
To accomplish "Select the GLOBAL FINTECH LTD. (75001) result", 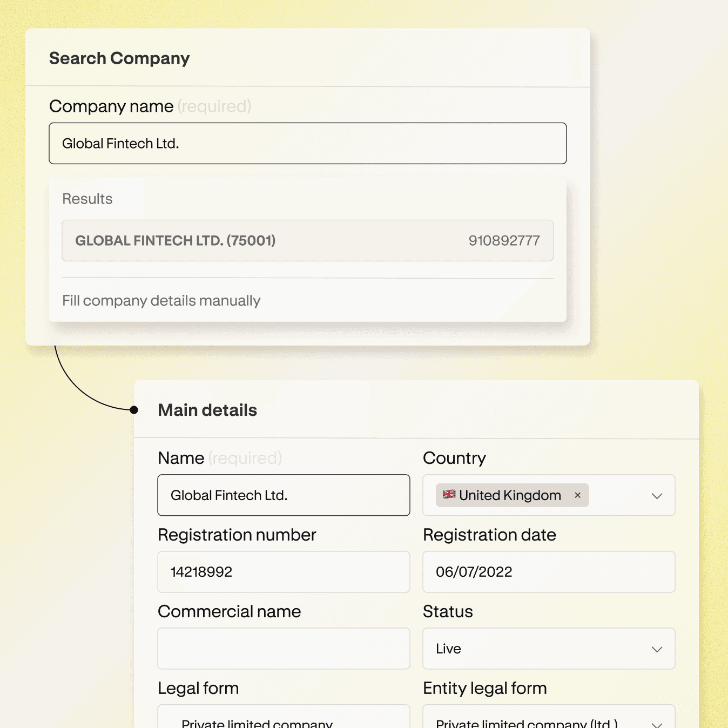I will coord(307,241).
